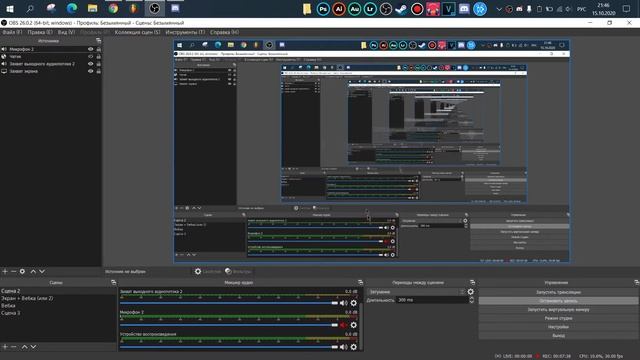Toggle lock on Чатик source
The image size is (640, 360).
pyautogui.click(x=98, y=56)
